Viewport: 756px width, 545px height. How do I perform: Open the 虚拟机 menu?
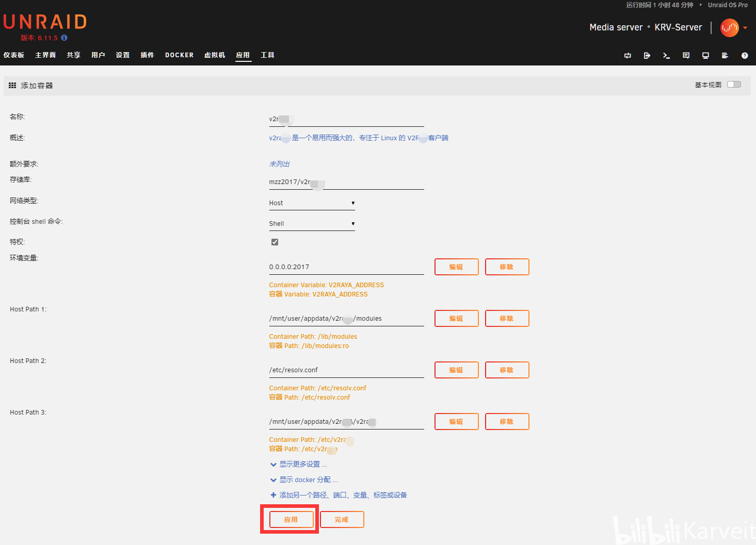215,55
